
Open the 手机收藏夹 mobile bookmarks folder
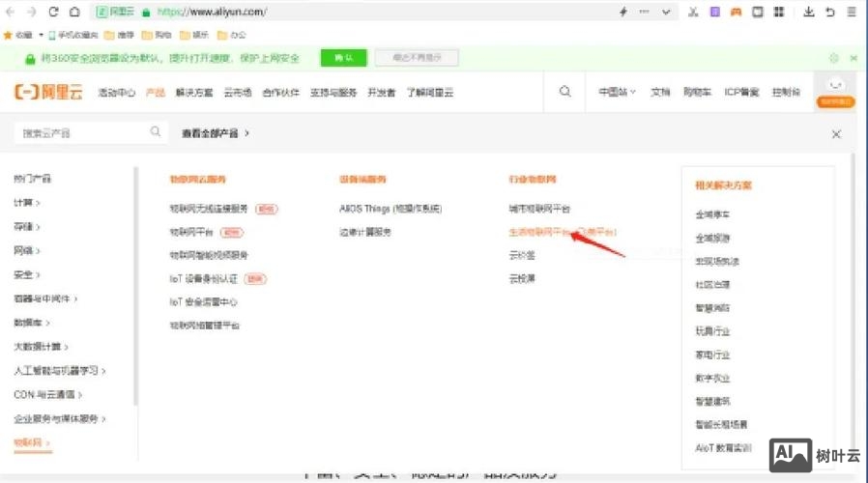(73, 35)
